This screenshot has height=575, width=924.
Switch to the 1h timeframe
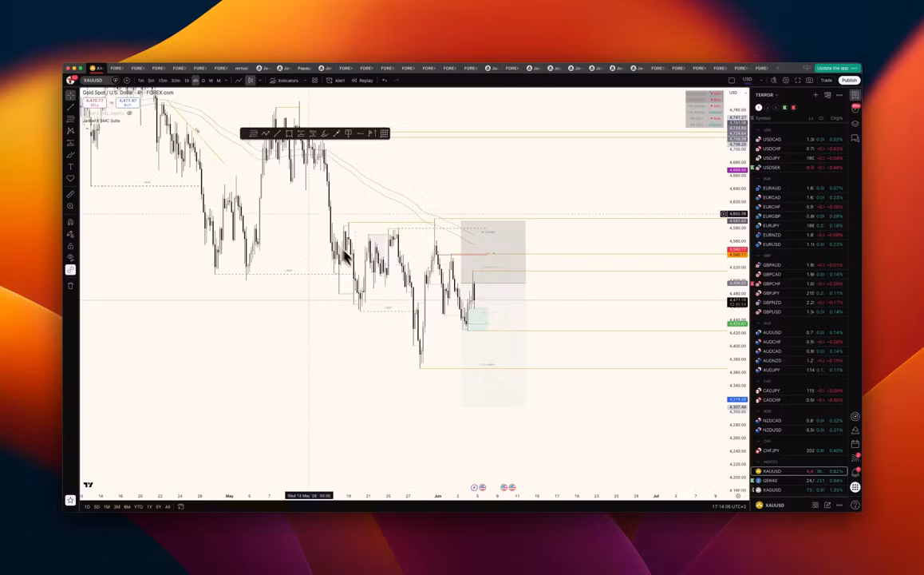187,80
